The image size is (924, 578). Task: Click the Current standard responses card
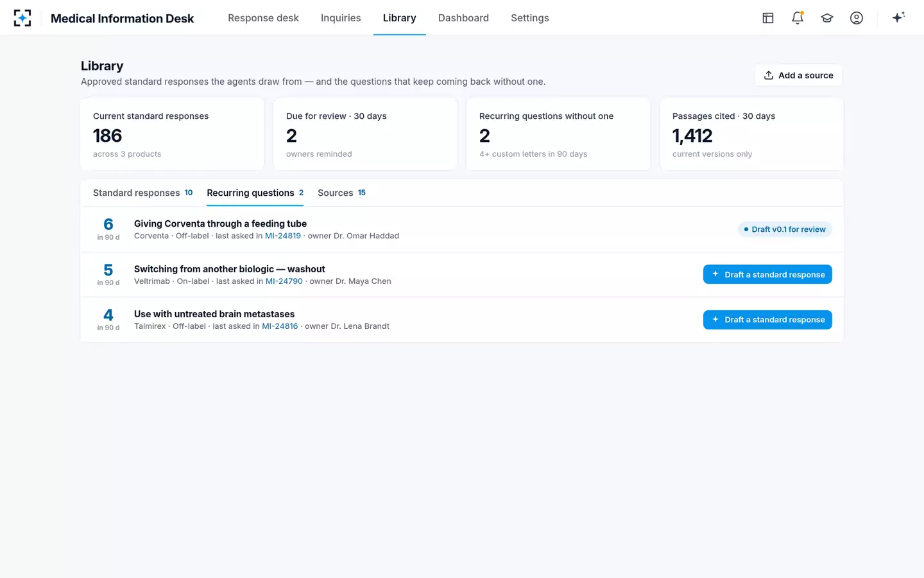pos(173,134)
